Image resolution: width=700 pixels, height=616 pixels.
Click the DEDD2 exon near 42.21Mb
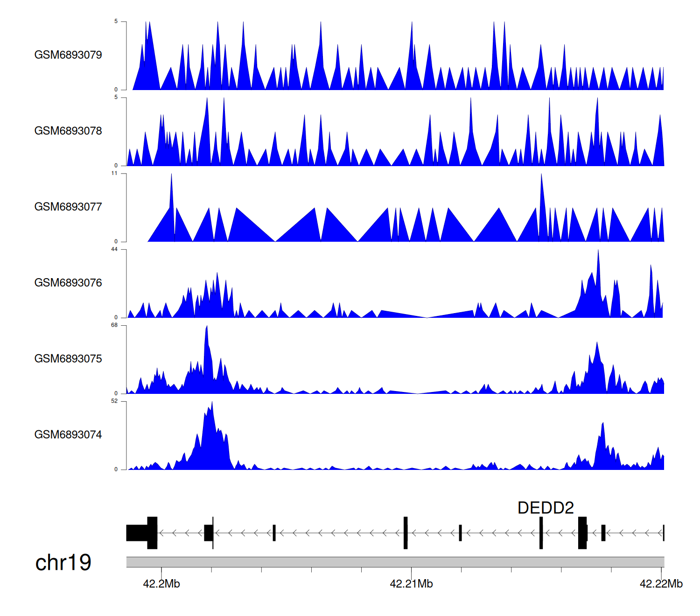click(x=406, y=533)
